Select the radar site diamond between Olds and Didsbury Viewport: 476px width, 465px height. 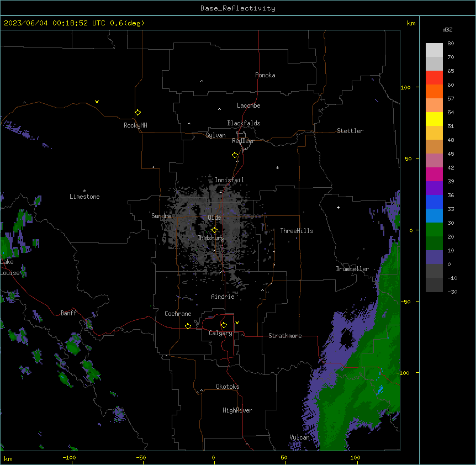pyautogui.click(x=214, y=230)
